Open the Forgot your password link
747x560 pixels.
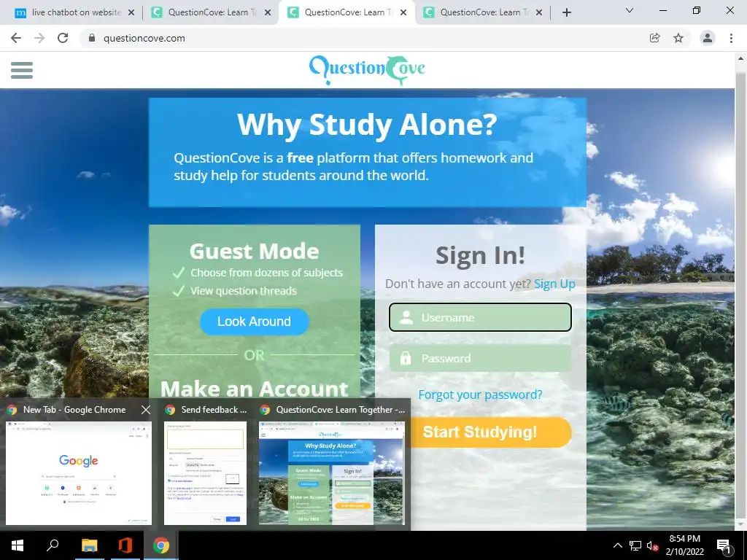coord(480,394)
